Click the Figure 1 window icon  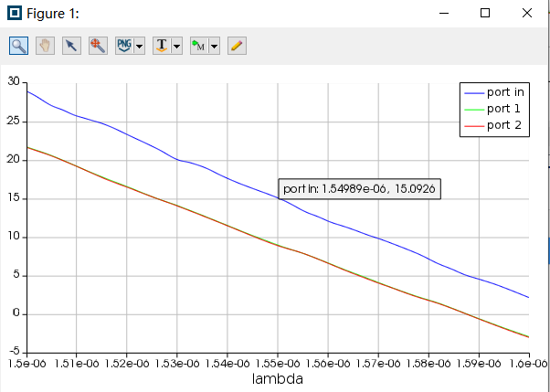point(15,14)
